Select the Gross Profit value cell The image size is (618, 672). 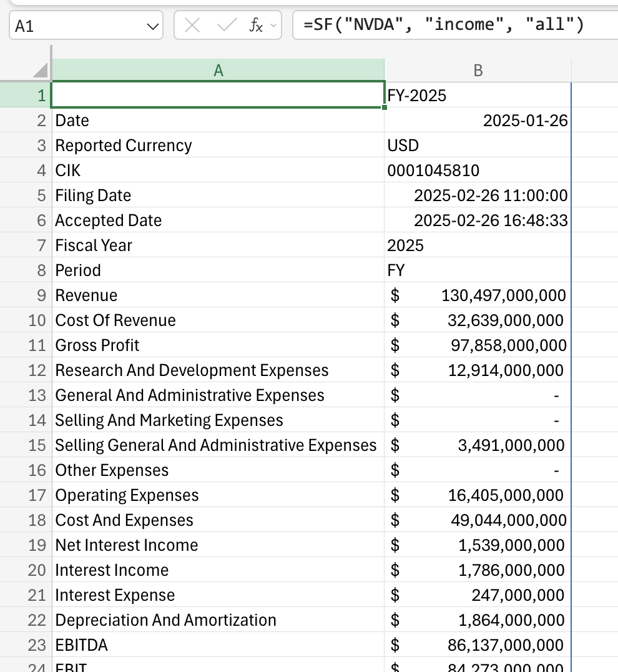478,345
